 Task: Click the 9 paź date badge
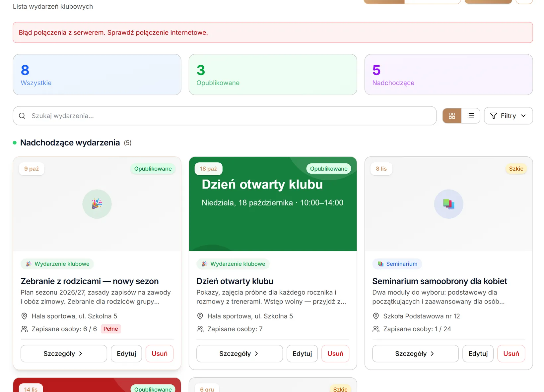coord(32,169)
